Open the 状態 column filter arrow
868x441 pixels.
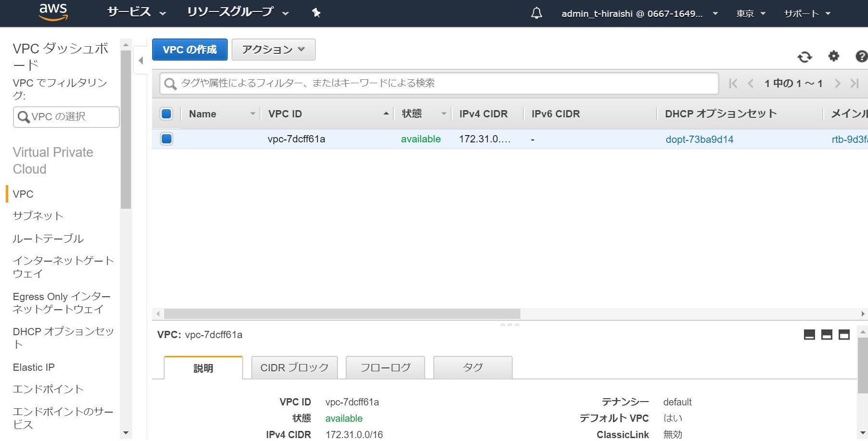pos(444,114)
